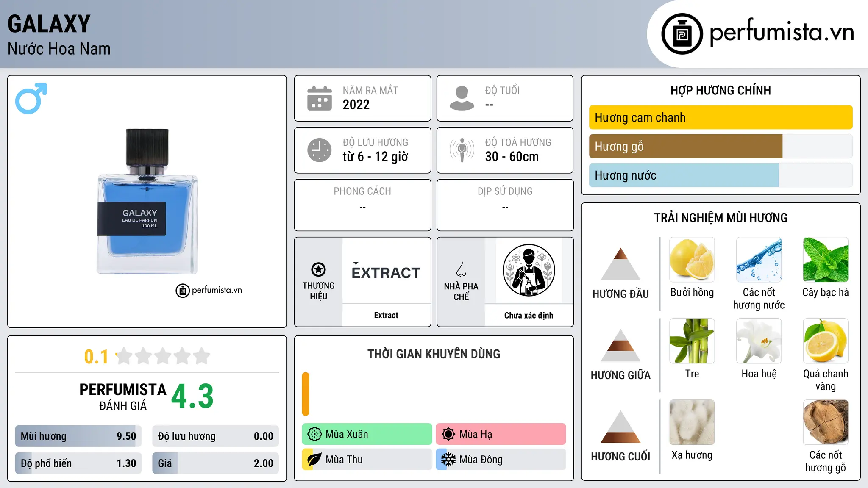Select the Các nốt hương nước image
The image size is (868, 488).
click(759, 260)
